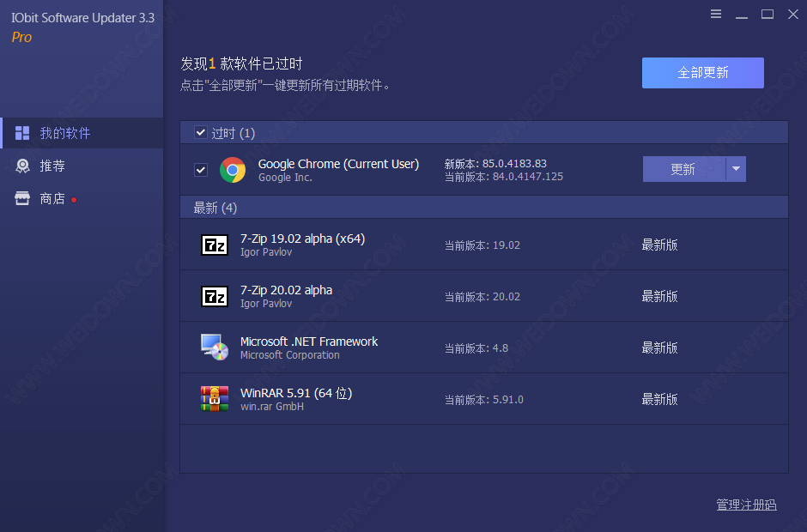The height and width of the screenshot is (532, 807).
Task: Click 更新 for Google Chrome
Action: [x=684, y=169]
